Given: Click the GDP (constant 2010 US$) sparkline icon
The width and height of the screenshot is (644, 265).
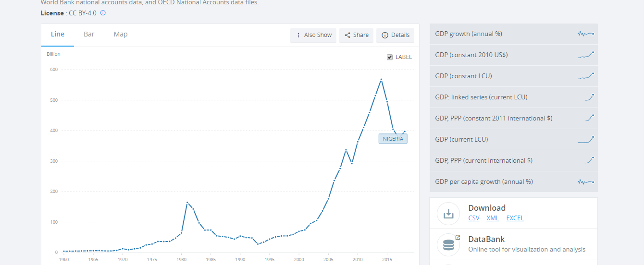Looking at the screenshot, I should [x=586, y=55].
